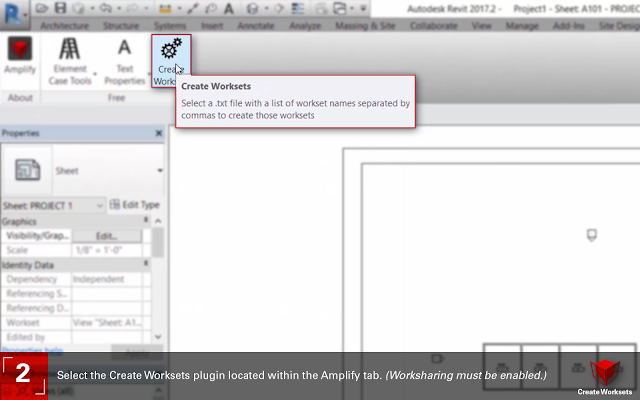Open Customize Quick Access Toolbar dropdown

click(363, 8)
